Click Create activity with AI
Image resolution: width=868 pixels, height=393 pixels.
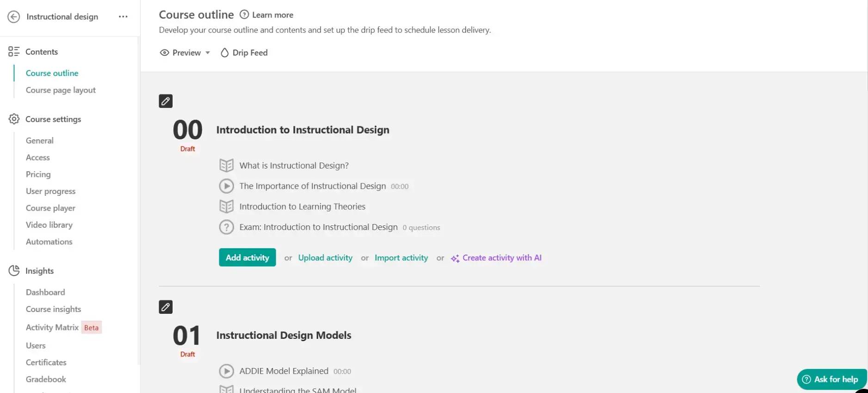tap(502, 258)
